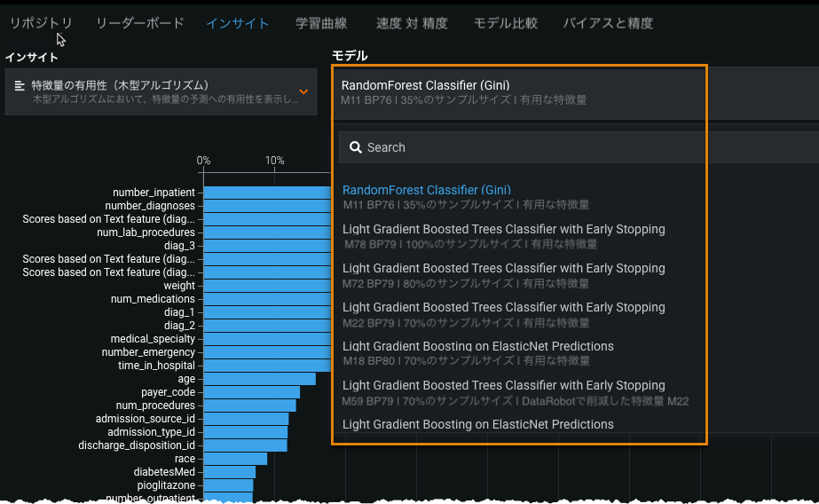Click the list icon beside 特徴量の有用性
This screenshot has width=819, height=504.
pos(20,86)
